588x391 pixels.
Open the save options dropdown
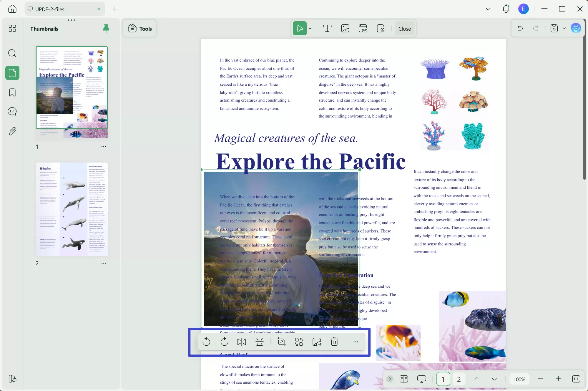[564, 28]
